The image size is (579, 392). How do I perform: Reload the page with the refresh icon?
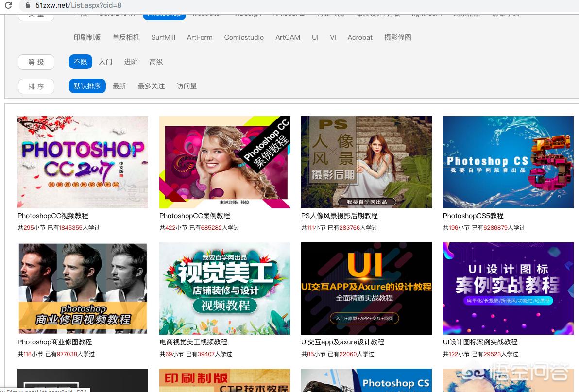8,5
